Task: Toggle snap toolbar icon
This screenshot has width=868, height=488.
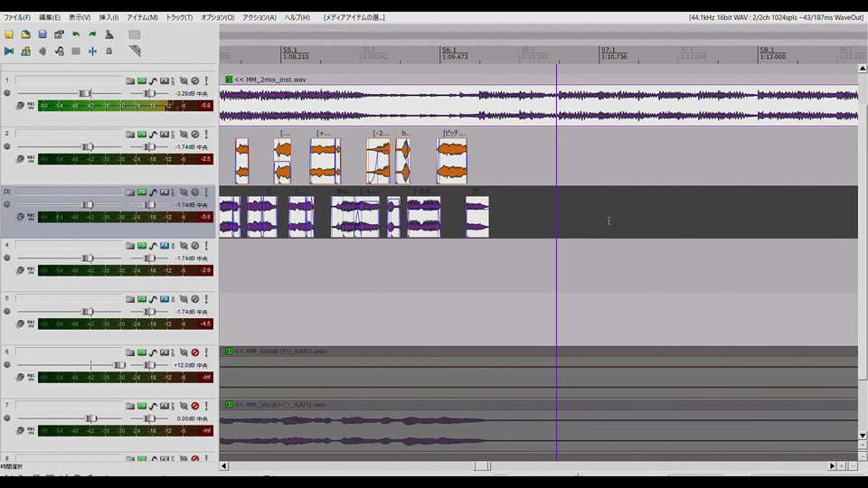Action: tap(92, 51)
